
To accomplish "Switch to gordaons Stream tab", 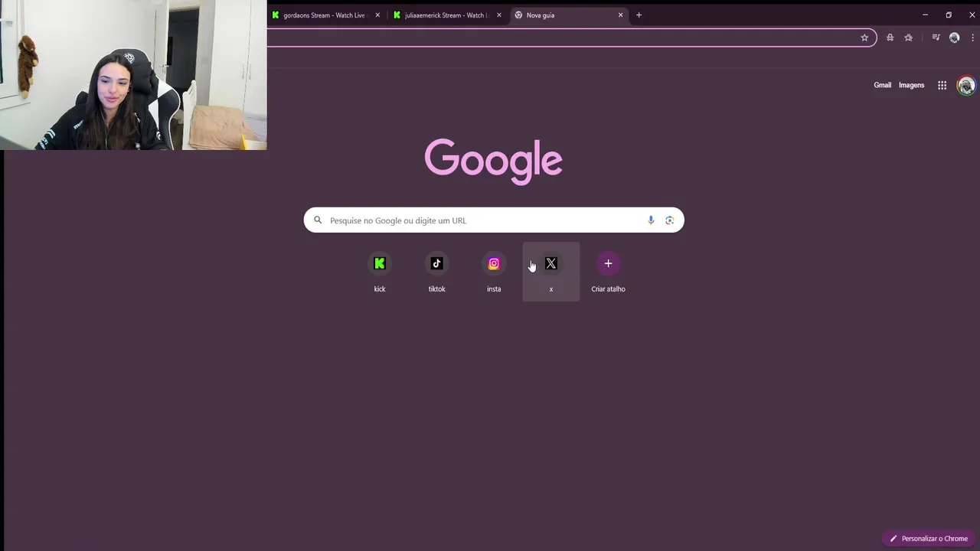I will point(326,15).
